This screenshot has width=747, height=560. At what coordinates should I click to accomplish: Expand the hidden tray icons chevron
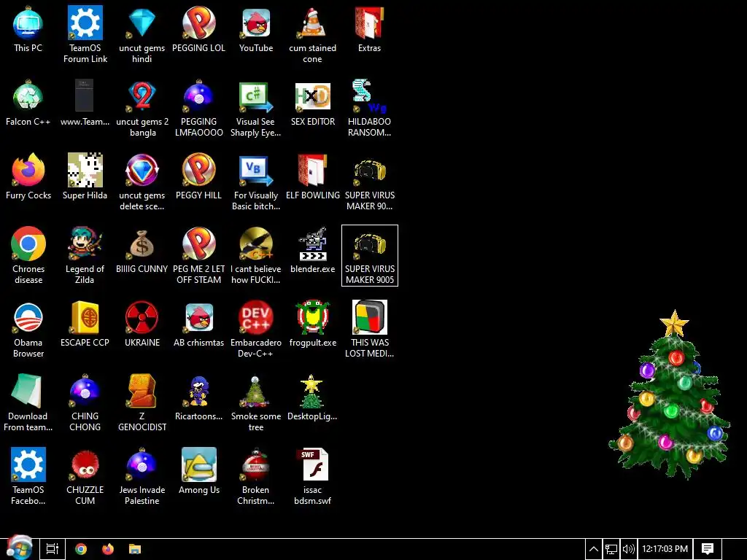pyautogui.click(x=594, y=549)
